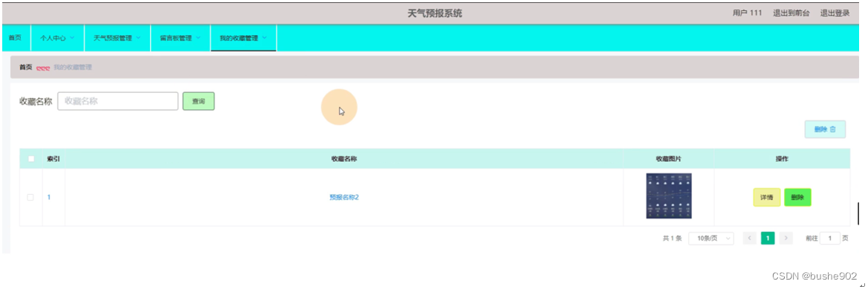Focus the 前往 page number input
The image size is (868, 287).
pos(830,238)
